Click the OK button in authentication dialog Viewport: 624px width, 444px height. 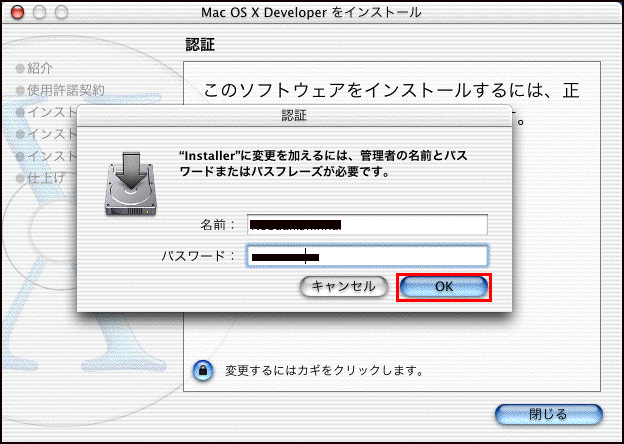point(444,287)
